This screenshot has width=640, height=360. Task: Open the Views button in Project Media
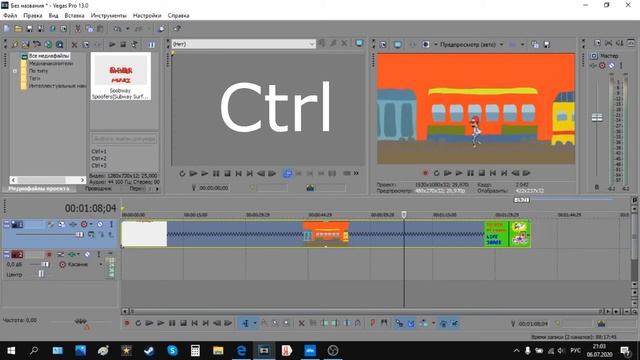[x=151, y=44]
